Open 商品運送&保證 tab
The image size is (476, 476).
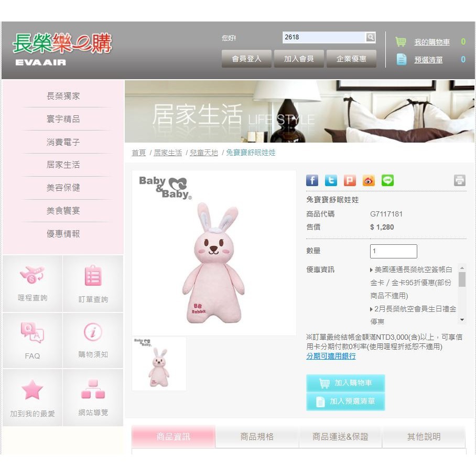[340, 437]
